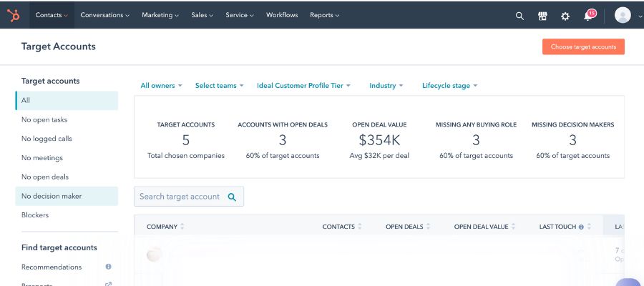Open notifications bell with 15 badge
The width and height of the screenshot is (644, 286).
590,15
